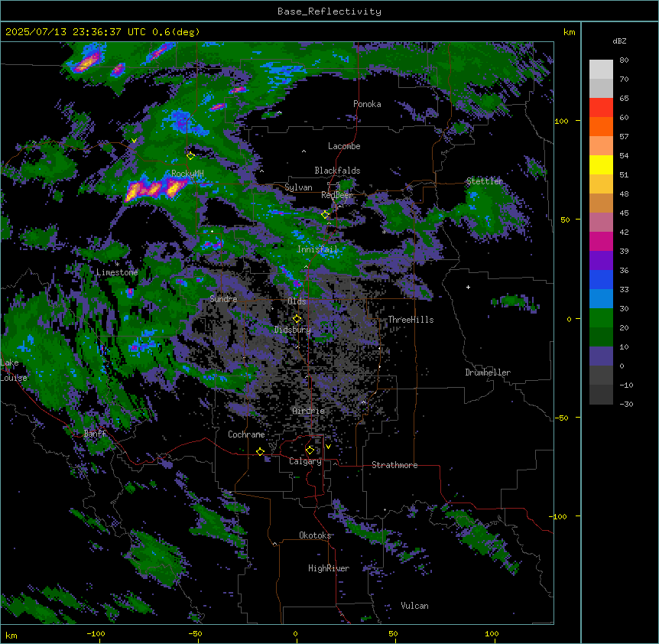Click the yellow diamond marker above Calgary label

point(310,450)
